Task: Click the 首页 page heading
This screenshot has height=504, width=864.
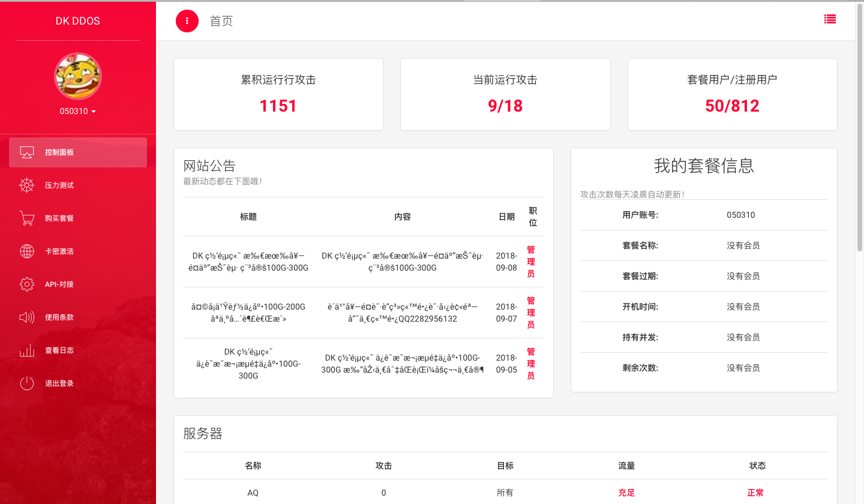Action: [x=221, y=21]
